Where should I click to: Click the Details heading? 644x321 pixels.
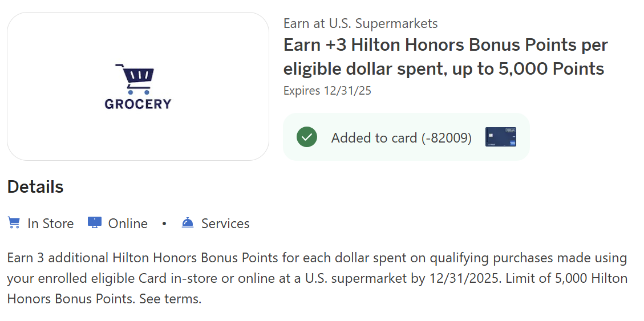tap(35, 187)
